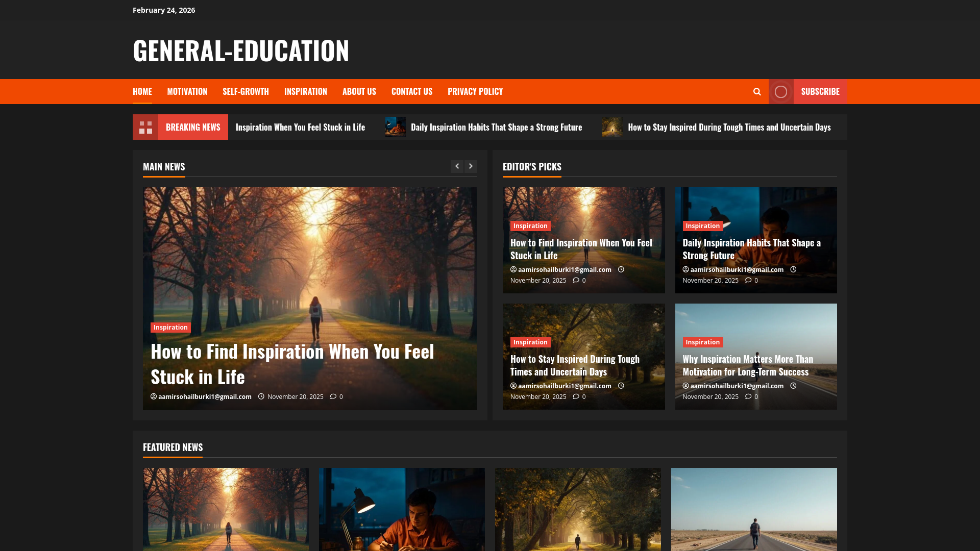Open the search magnifier icon in navbar
The width and height of the screenshot is (980, 551).
click(757, 92)
